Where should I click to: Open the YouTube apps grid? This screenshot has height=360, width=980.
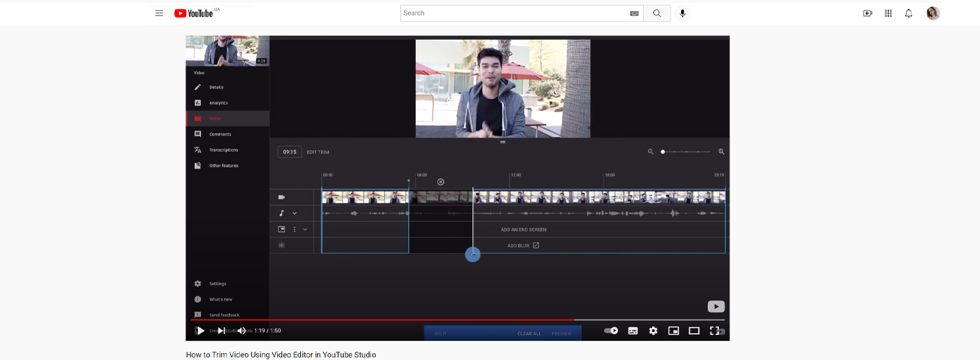(x=888, y=13)
